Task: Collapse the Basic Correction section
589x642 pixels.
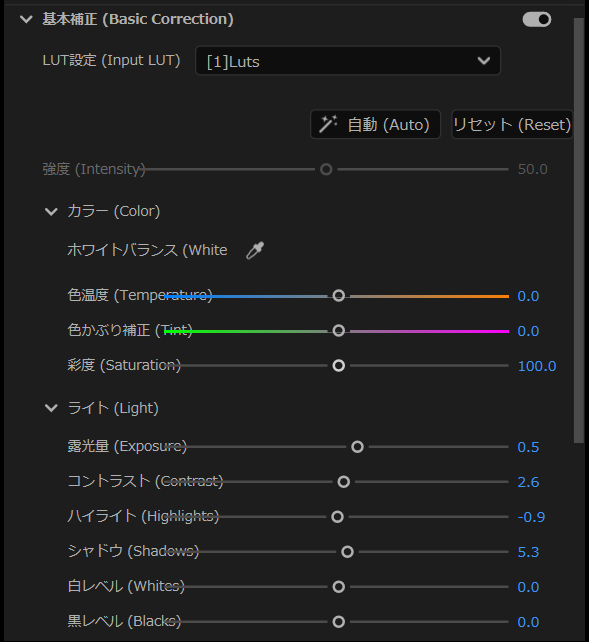Action: point(26,19)
